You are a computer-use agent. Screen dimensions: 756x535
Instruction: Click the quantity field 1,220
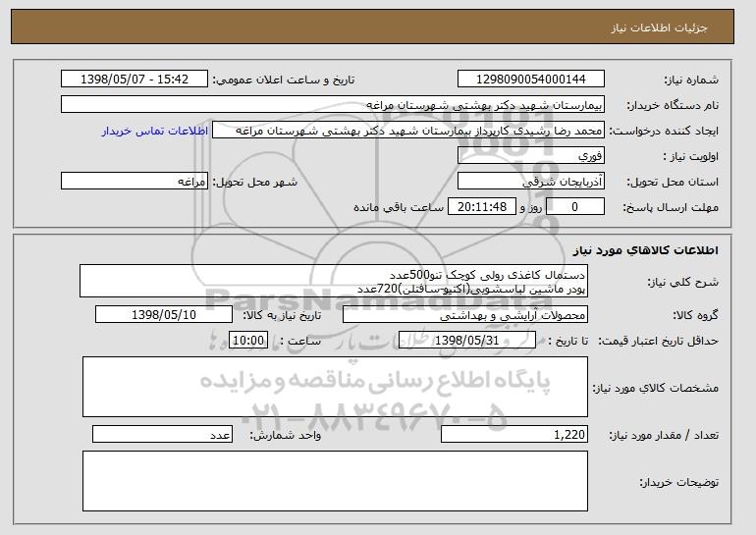[x=514, y=435]
